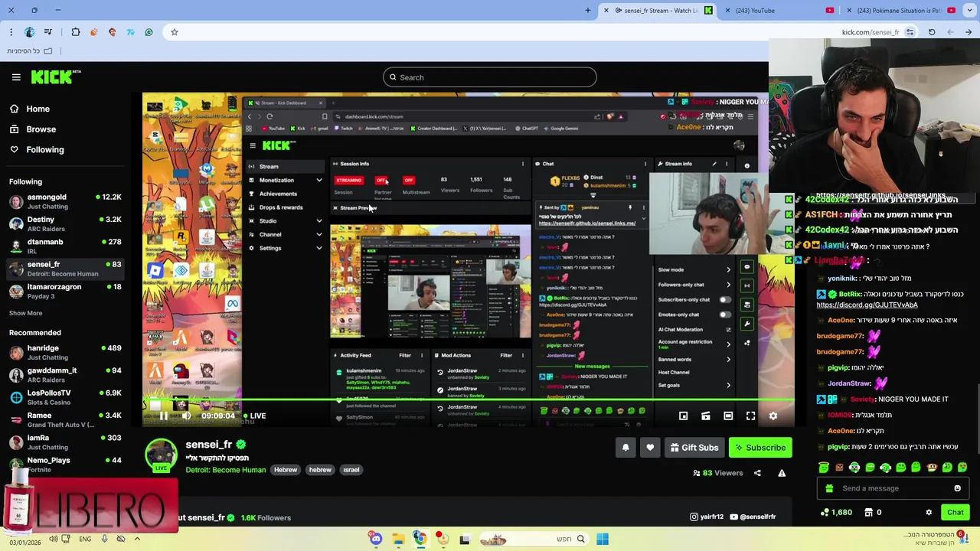Click the Kick logo
The width and height of the screenshot is (980, 551).
tap(56, 77)
